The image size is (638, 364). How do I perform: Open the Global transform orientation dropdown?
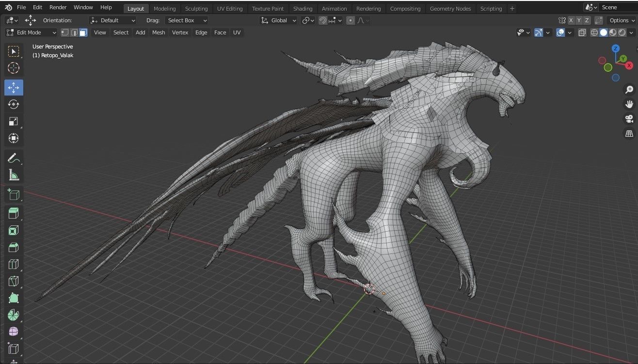click(278, 20)
